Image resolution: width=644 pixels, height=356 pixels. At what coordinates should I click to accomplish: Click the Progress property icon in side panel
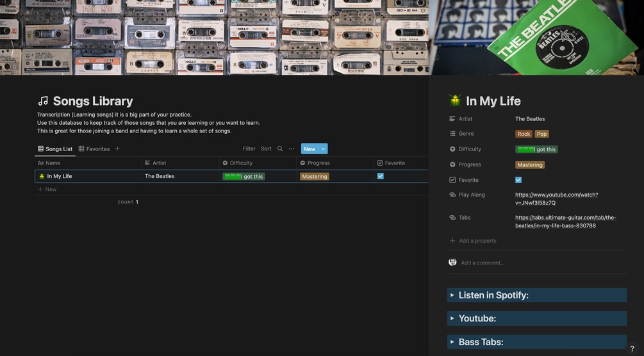(452, 165)
